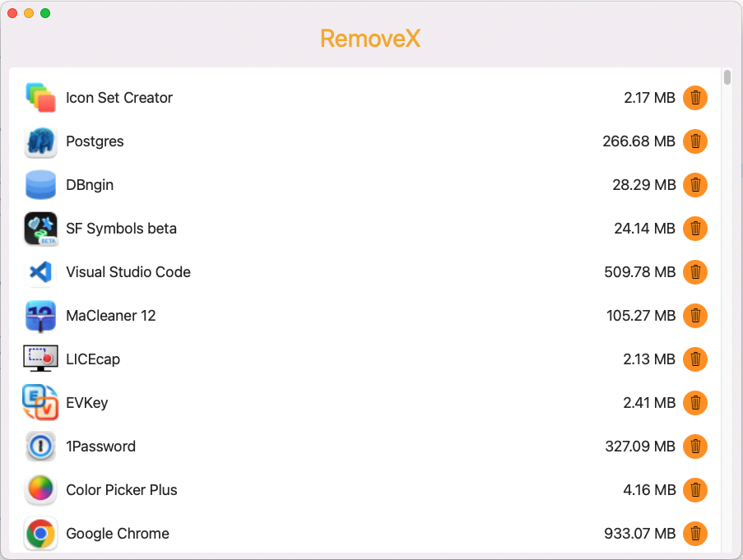
Task: Click the Postgres elephant icon
Action: [x=41, y=141]
